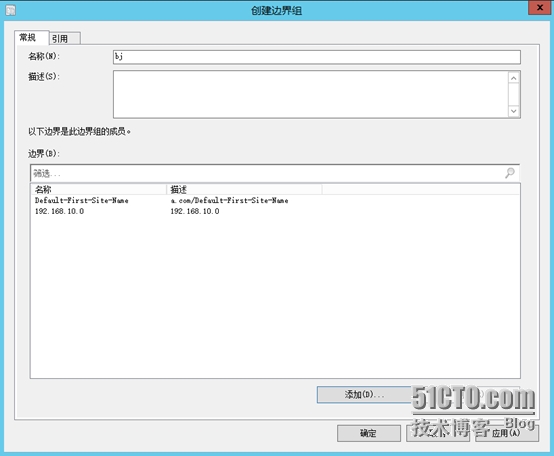
Task: Select the 192.168.10.0 name cell
Action: [59, 211]
